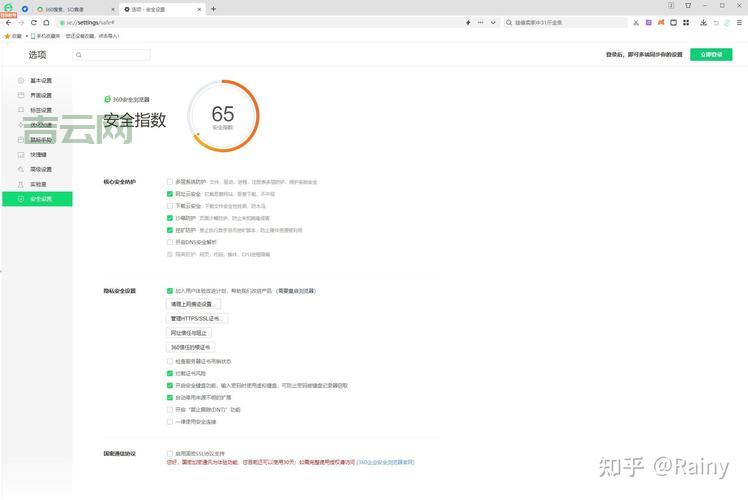This screenshot has width=748, height=500.
Task: Open 快捷键 in the sidebar
Action: (37, 155)
